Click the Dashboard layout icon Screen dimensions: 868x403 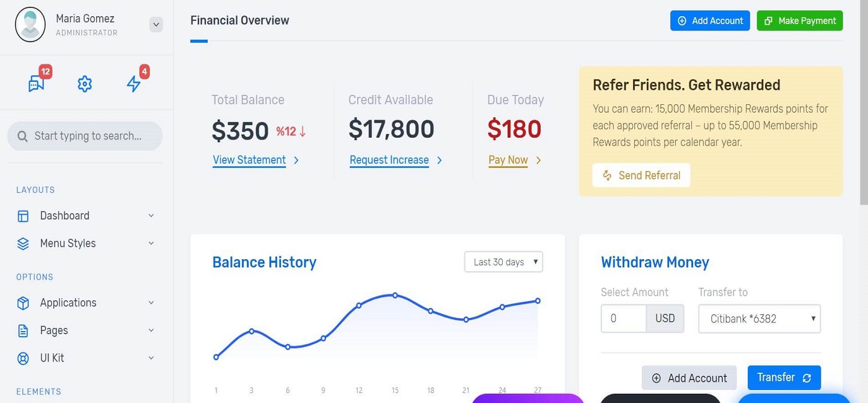tap(24, 216)
